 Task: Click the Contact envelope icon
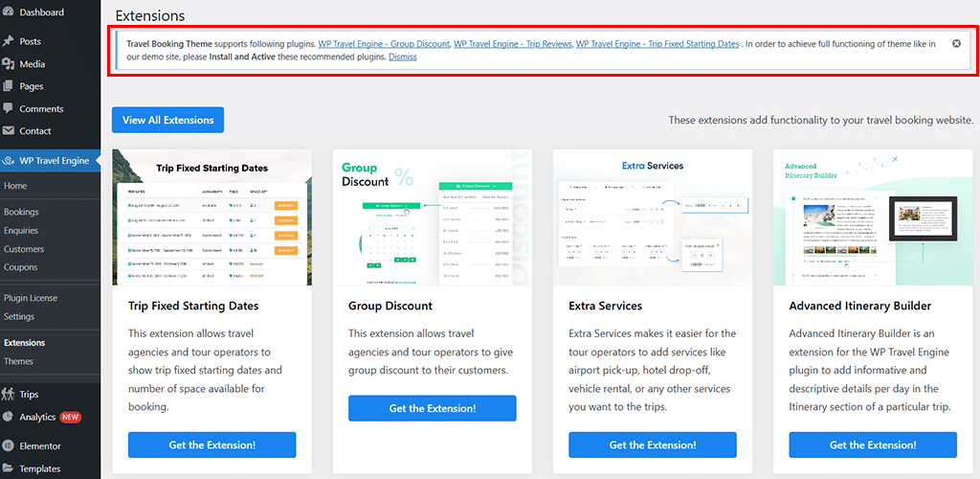click(9, 130)
